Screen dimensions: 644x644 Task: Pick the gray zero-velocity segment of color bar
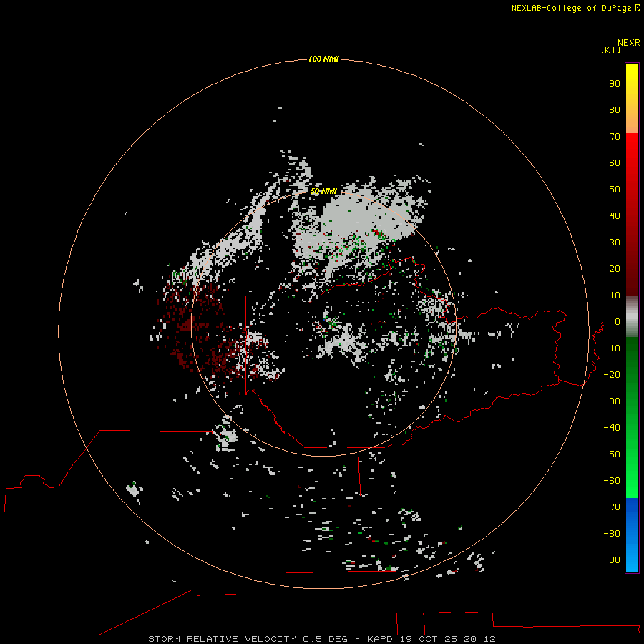click(632, 317)
